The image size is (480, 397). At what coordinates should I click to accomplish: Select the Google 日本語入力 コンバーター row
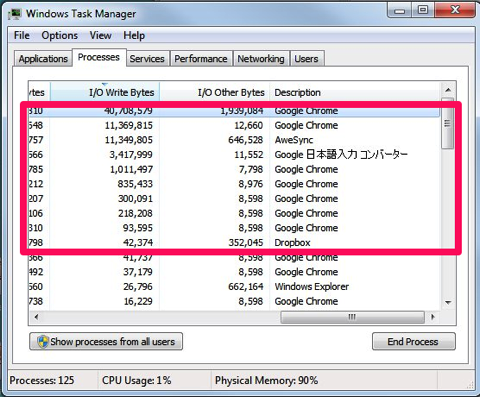[x=234, y=155]
